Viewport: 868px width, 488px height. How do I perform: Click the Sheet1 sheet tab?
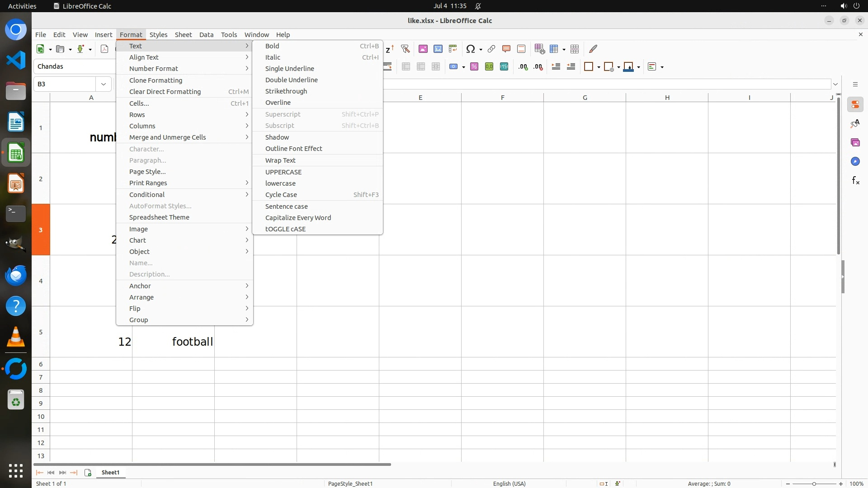pos(110,473)
